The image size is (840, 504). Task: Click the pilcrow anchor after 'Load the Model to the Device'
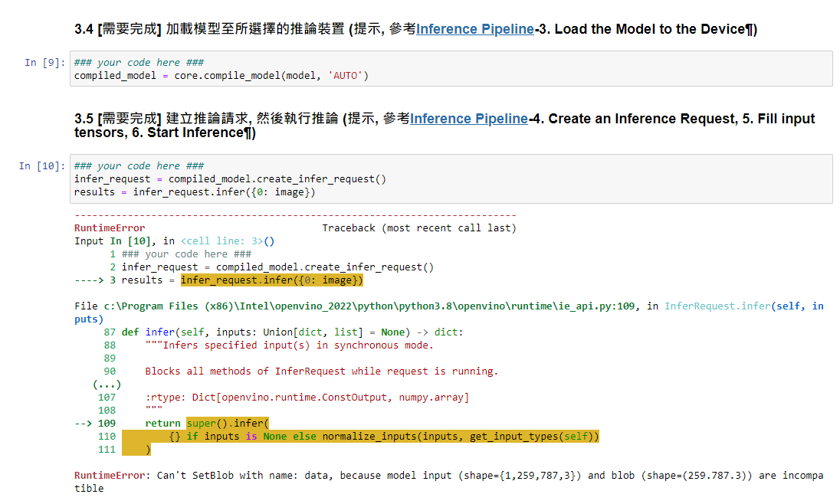click(x=750, y=29)
